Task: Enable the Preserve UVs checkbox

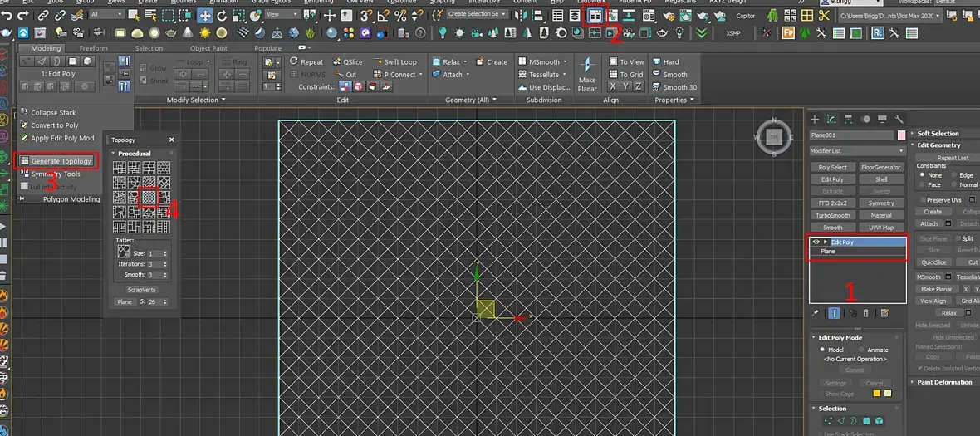Action: pyautogui.click(x=923, y=200)
